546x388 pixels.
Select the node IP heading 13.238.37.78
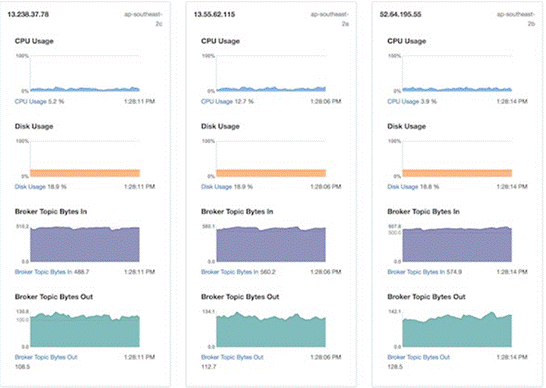coord(28,14)
